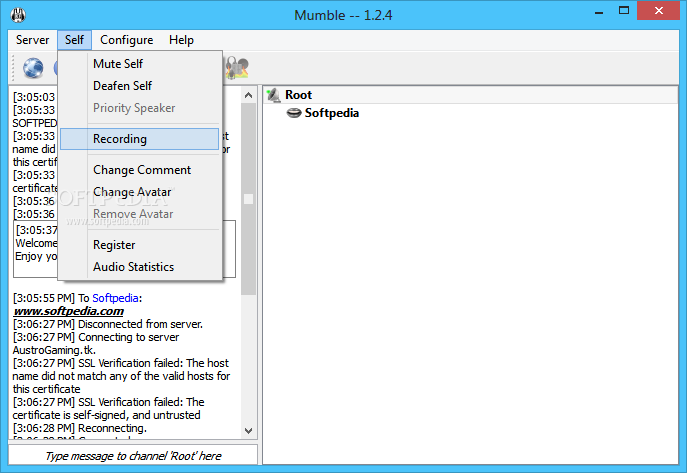Click 'certificate is self-signed, and untrusted' text
687x473 pixels.
point(106,415)
